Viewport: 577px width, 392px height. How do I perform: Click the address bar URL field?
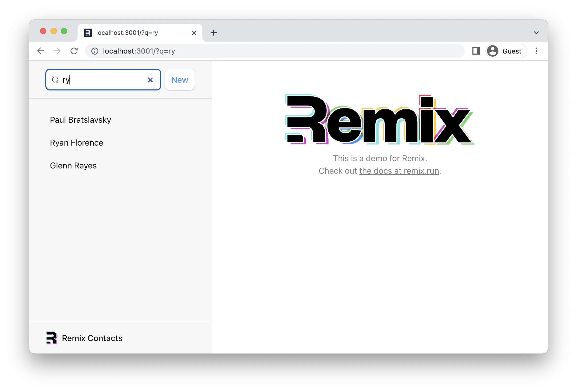275,51
